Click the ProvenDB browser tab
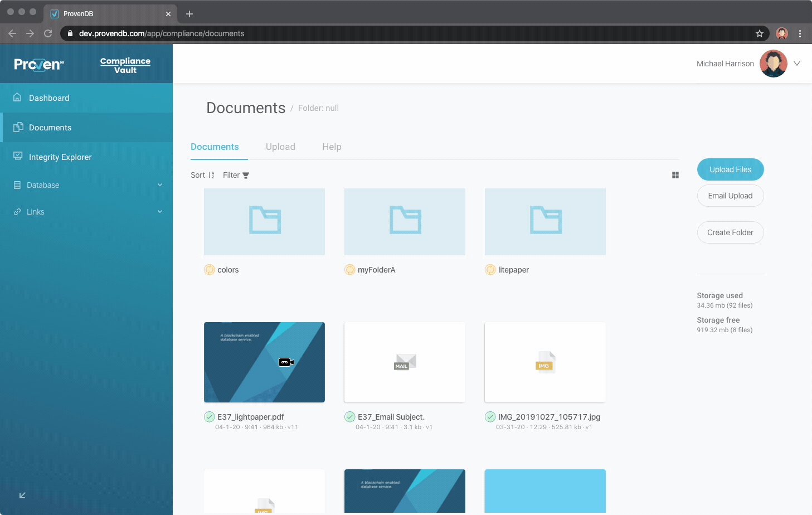Viewport: 812px width, 515px height. (110, 14)
